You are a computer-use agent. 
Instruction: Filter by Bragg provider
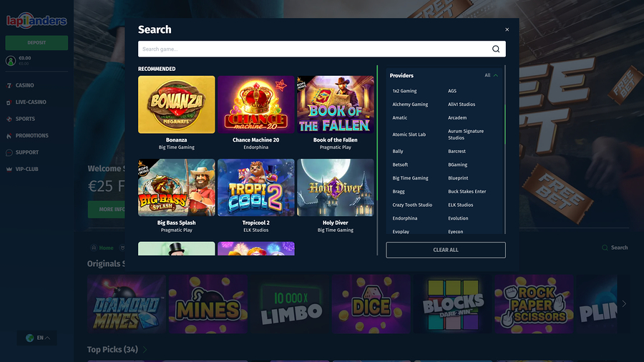click(399, 192)
